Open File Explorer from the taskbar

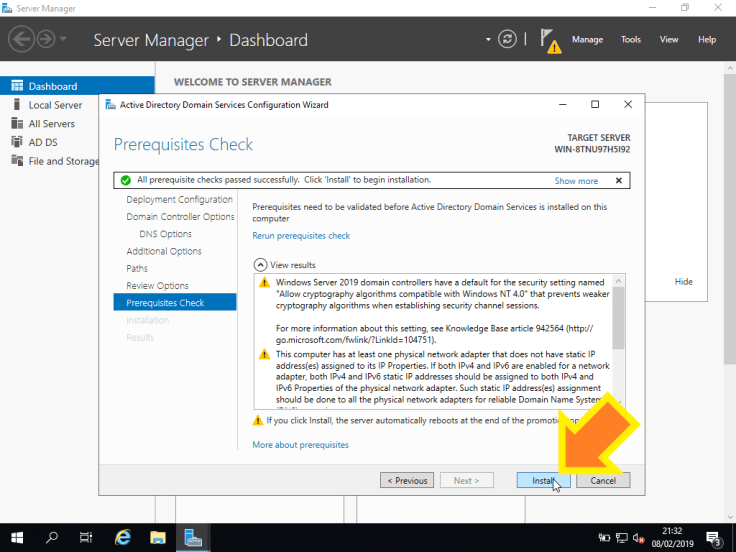(158, 537)
